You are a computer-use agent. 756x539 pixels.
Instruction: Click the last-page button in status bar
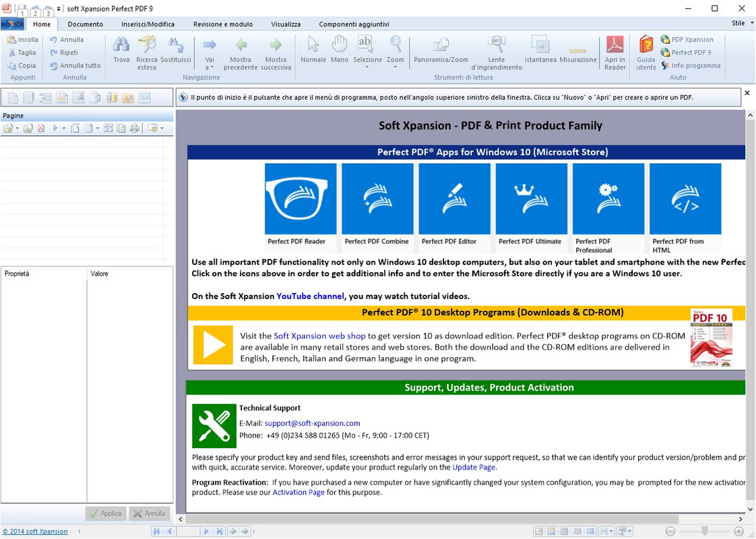pyautogui.click(x=220, y=532)
